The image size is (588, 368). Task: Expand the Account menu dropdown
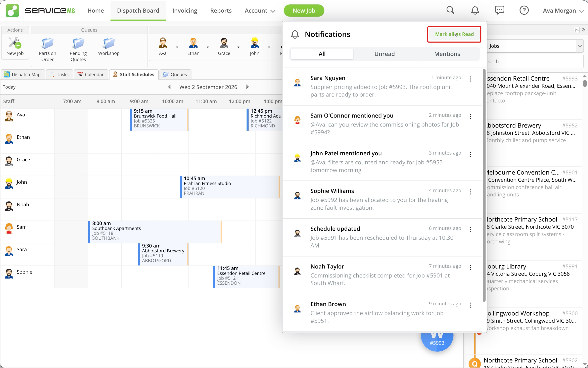tap(260, 10)
